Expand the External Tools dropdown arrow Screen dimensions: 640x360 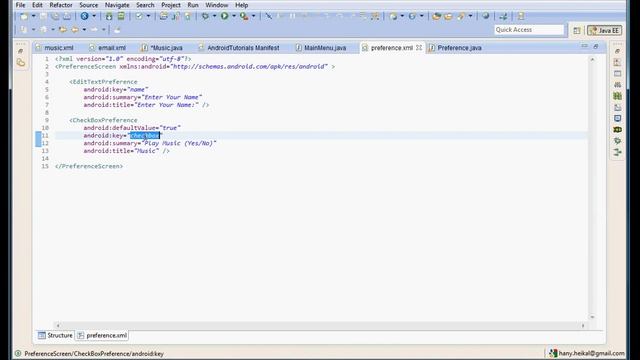coord(253,16)
